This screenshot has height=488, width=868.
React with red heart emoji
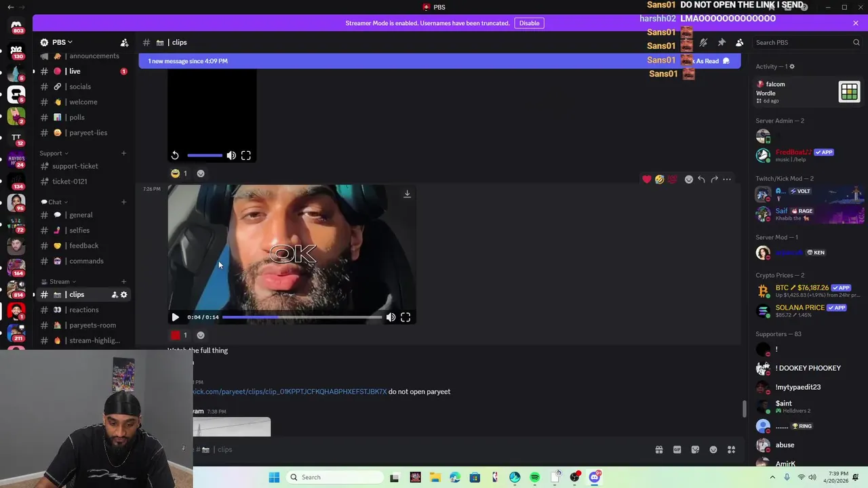tap(647, 180)
